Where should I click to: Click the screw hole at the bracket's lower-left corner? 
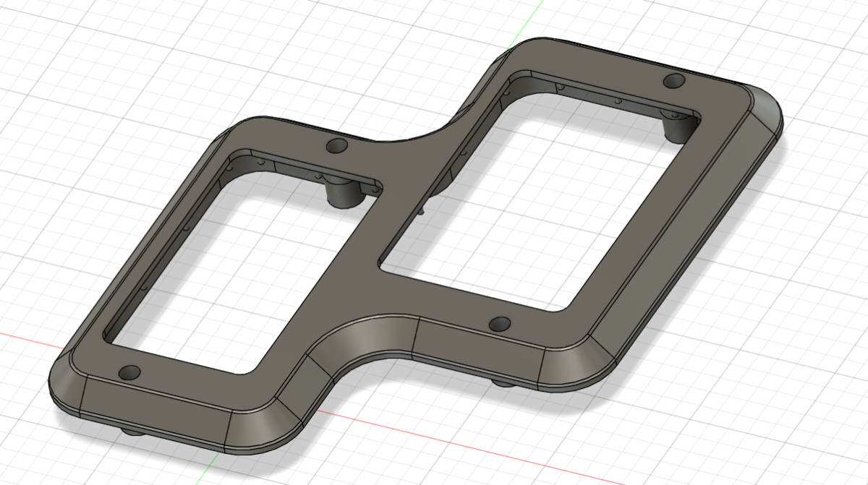click(x=129, y=374)
